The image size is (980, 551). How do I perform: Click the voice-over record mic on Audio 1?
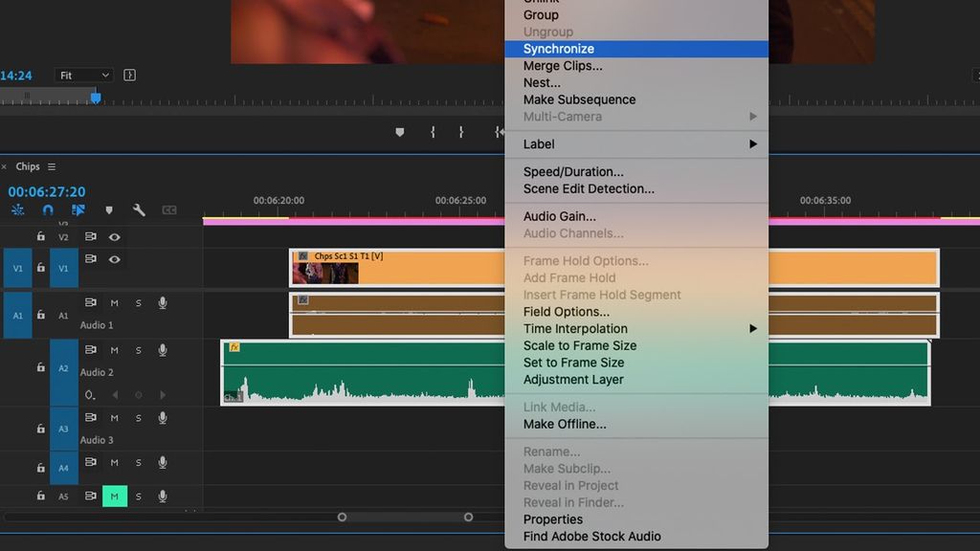[162, 303]
